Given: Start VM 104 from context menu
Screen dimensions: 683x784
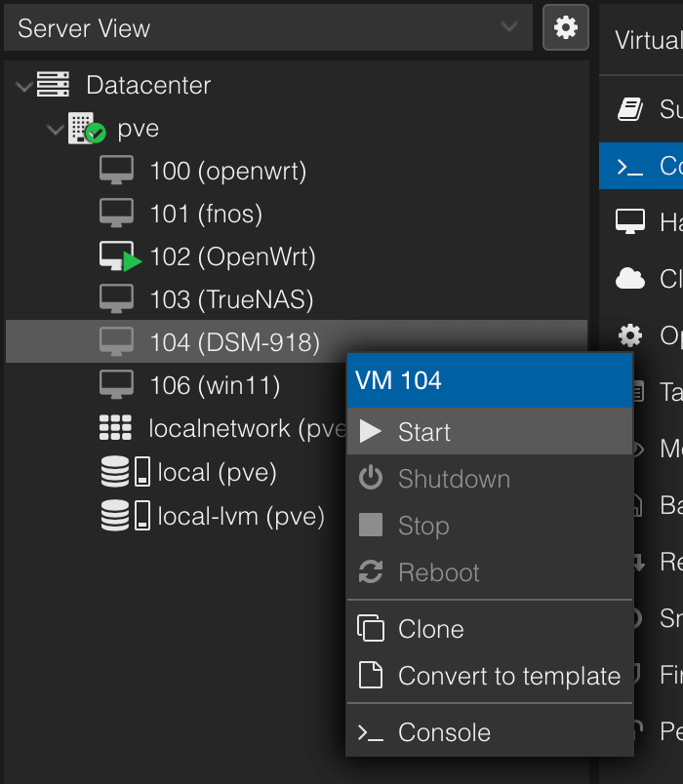Looking at the screenshot, I should tap(424, 432).
